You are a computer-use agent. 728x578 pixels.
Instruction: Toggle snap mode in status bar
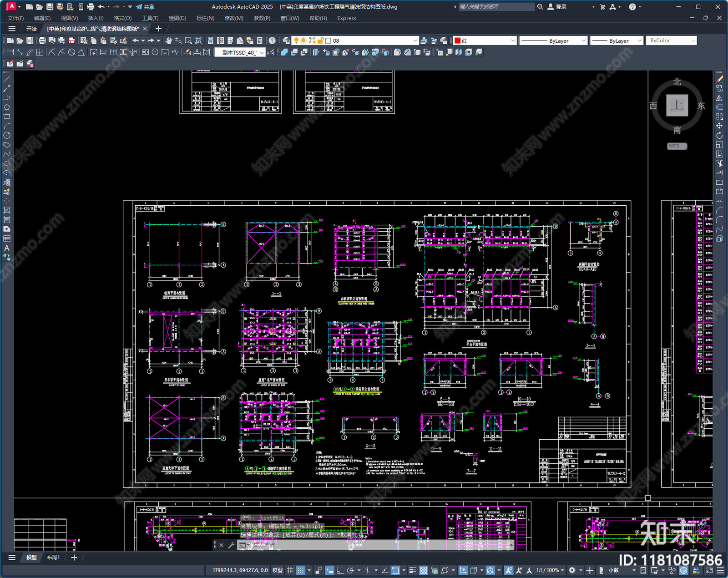pyautogui.click(x=301, y=570)
